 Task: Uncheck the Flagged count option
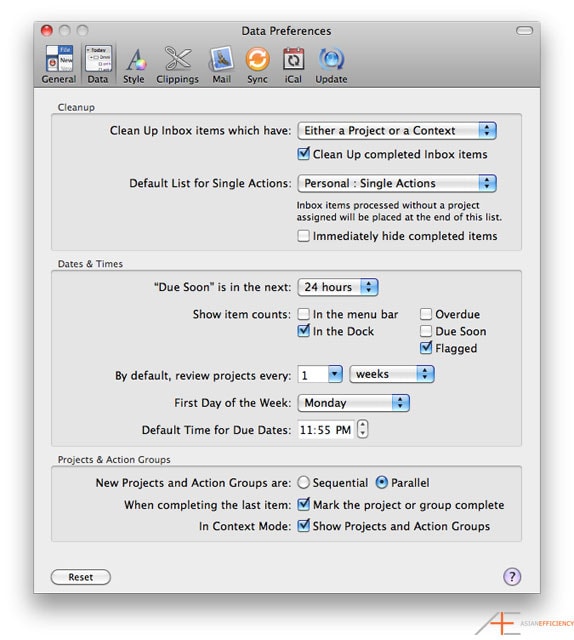426,348
